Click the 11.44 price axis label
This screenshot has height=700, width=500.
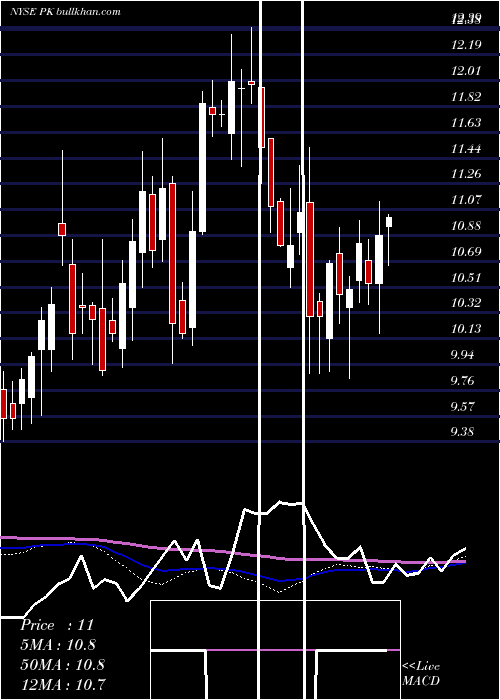point(467,149)
